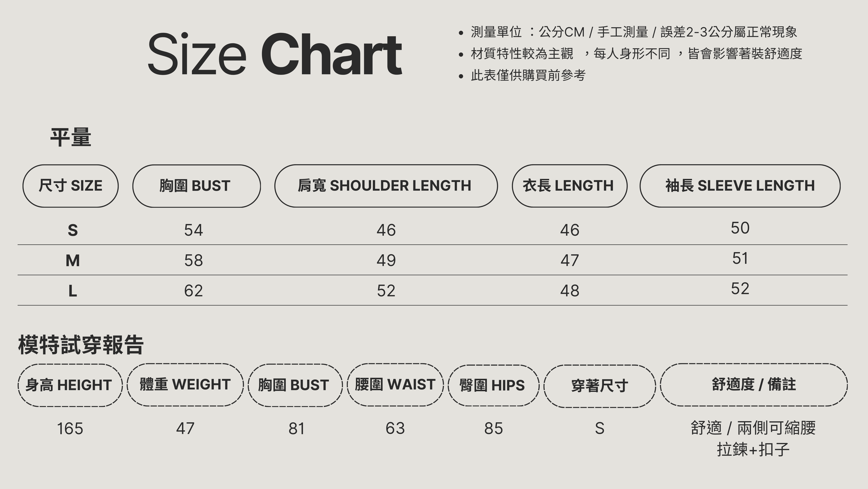Image resolution: width=868 pixels, height=489 pixels.
Task: Click the bust value 58 for size M
Action: point(193,261)
